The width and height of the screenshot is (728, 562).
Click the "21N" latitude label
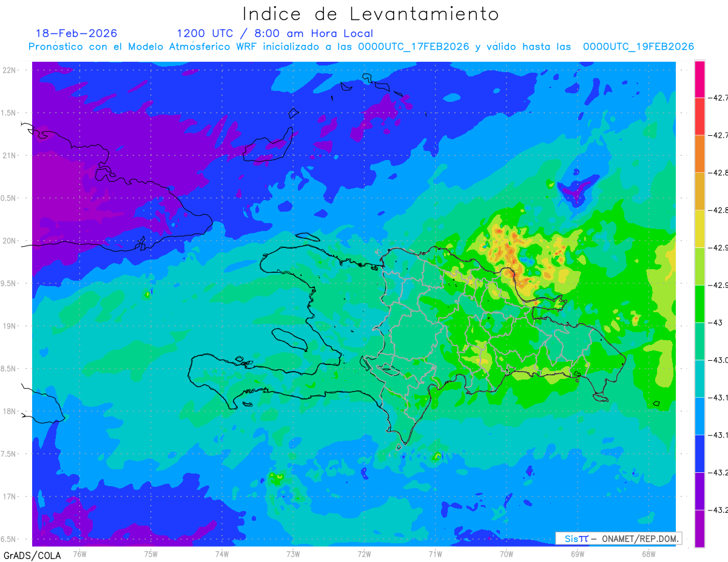tap(10, 155)
